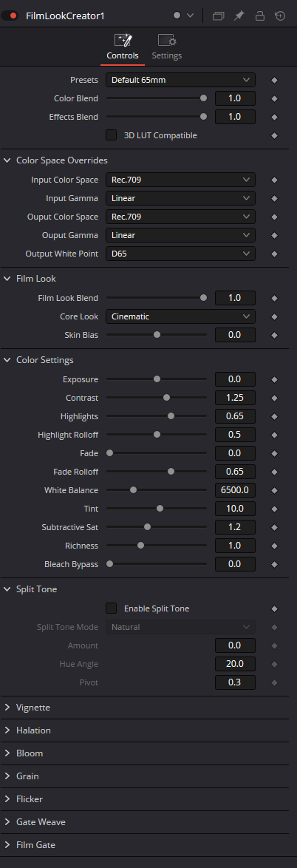The image size is (297, 868).
Task: Click keyframe diamond for Color Blend
Action: 274,98
